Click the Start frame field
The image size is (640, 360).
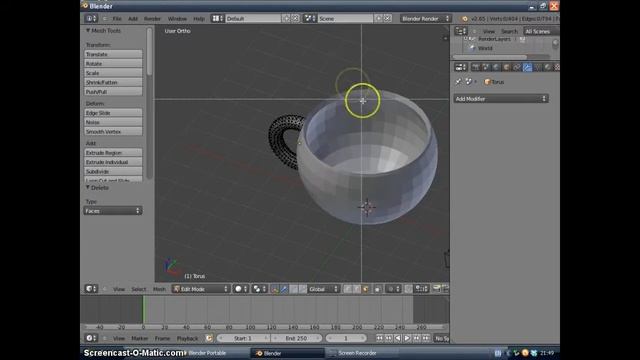point(243,338)
